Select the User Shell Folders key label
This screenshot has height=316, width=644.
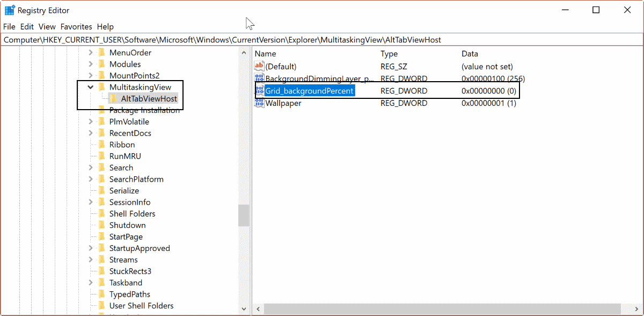pyautogui.click(x=142, y=306)
